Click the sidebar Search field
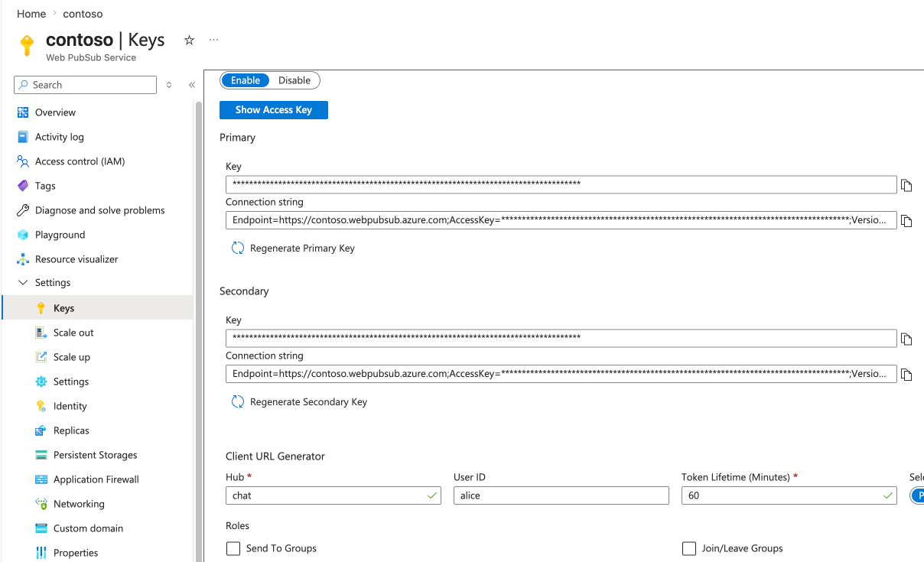 click(85, 85)
